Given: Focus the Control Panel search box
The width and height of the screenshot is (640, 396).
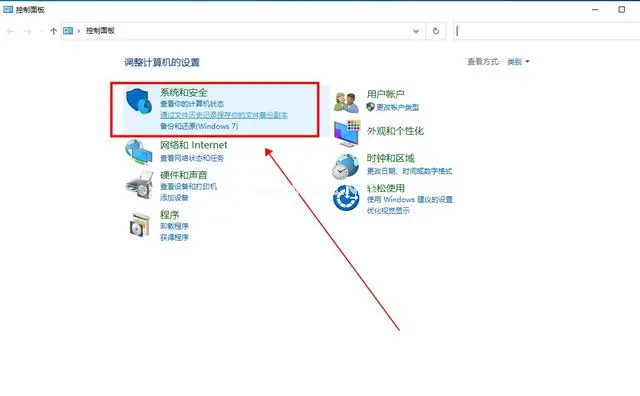Looking at the screenshot, I should click(x=546, y=31).
